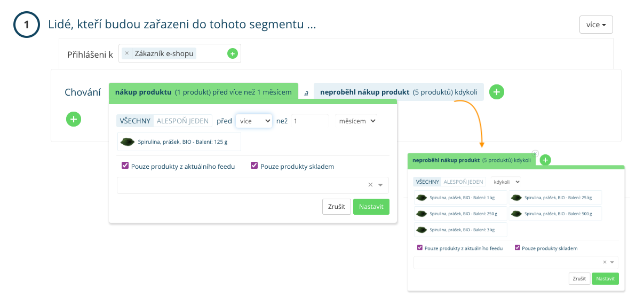
Task: Switch to 'ALESPOŇ JEDEN' in left panel
Action: pyautogui.click(x=182, y=121)
